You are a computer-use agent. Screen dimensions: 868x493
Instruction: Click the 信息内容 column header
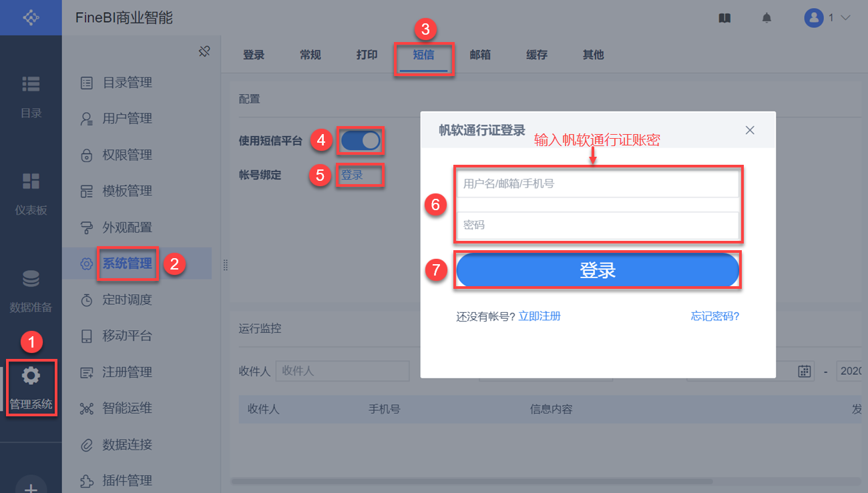[551, 409]
